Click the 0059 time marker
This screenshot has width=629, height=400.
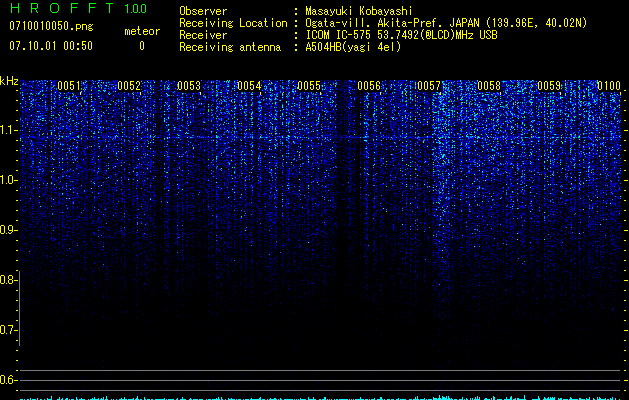(x=549, y=86)
